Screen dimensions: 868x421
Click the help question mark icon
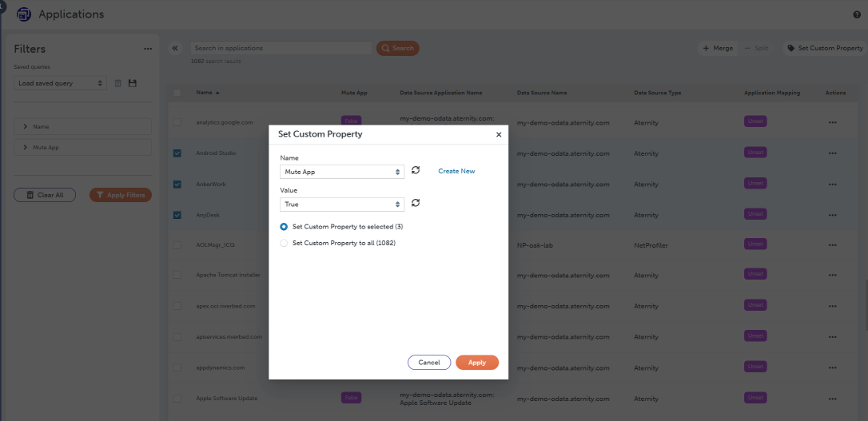[x=857, y=15]
